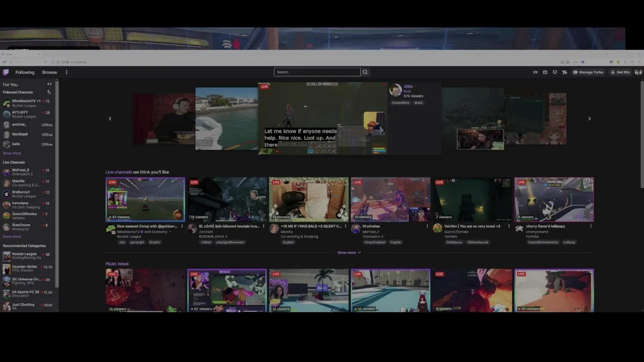Open QuinnOfSmiles in Live Channels sidebar
This screenshot has height=362, width=644.
coord(28,216)
